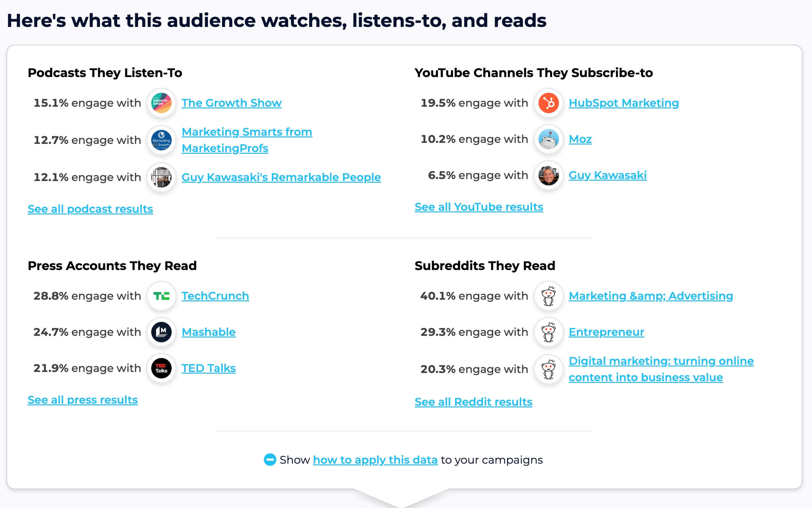Click Subreddits They Read heading
The height and width of the screenshot is (508, 812).
[485, 266]
